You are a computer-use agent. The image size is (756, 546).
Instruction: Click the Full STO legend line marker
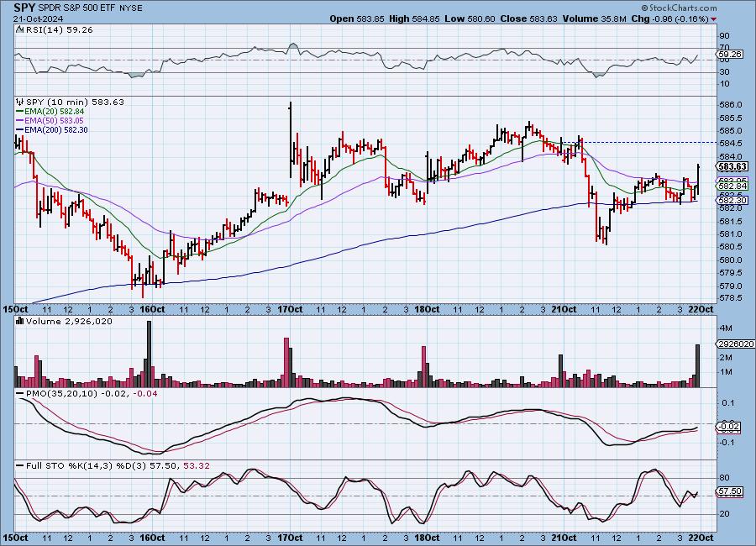pos(20,466)
